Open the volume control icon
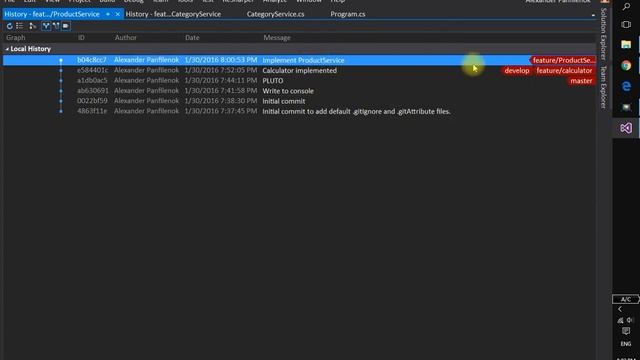The width and height of the screenshot is (640, 360). click(x=630, y=320)
